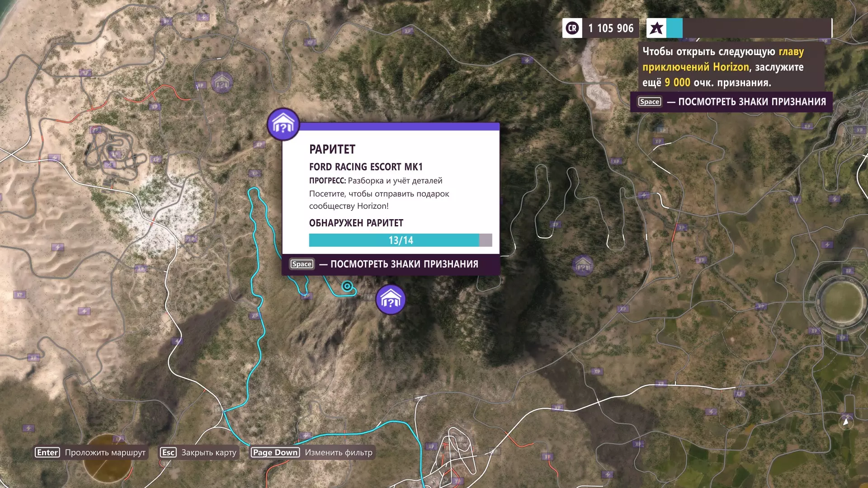Click the 'приключений Horizon' yellow text
The width and height of the screenshot is (868, 488).
(695, 67)
